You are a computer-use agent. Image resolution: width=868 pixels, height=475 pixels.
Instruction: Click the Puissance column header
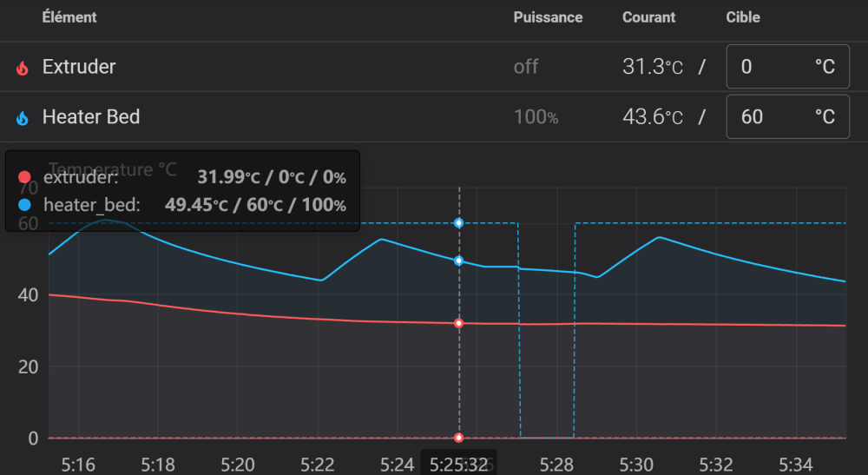click(548, 17)
